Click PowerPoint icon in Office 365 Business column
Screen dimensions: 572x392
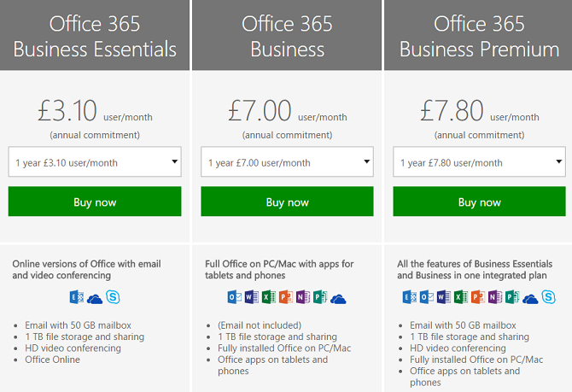[286, 298]
